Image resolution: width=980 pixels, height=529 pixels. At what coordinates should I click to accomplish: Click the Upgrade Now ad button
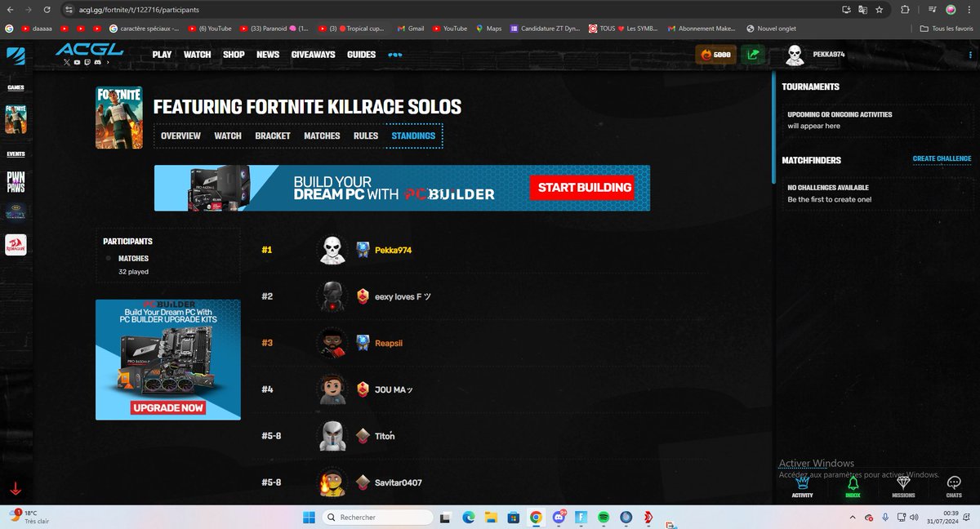tap(168, 407)
